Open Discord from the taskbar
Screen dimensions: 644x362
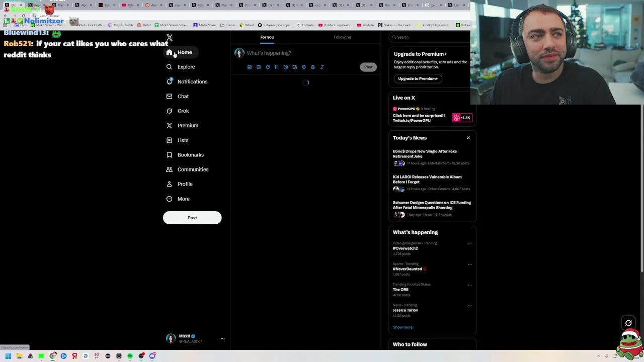click(152, 356)
